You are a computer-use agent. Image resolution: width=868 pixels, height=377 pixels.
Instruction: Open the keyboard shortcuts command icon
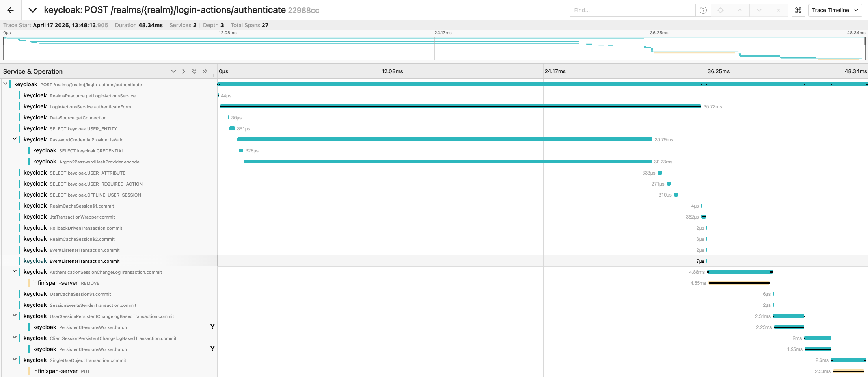(798, 10)
